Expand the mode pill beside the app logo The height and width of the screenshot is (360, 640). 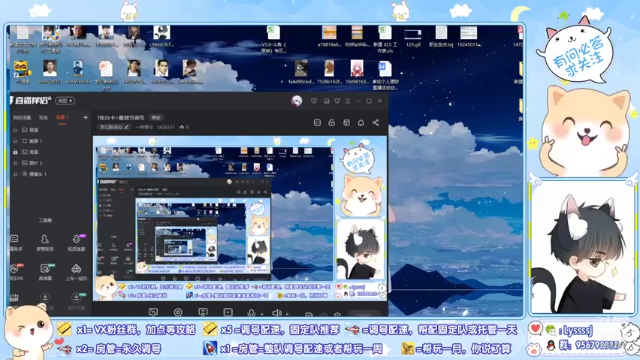click(x=65, y=100)
